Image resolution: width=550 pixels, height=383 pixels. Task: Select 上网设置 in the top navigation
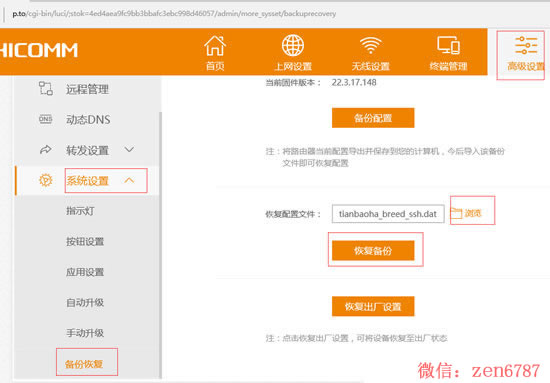click(x=293, y=66)
